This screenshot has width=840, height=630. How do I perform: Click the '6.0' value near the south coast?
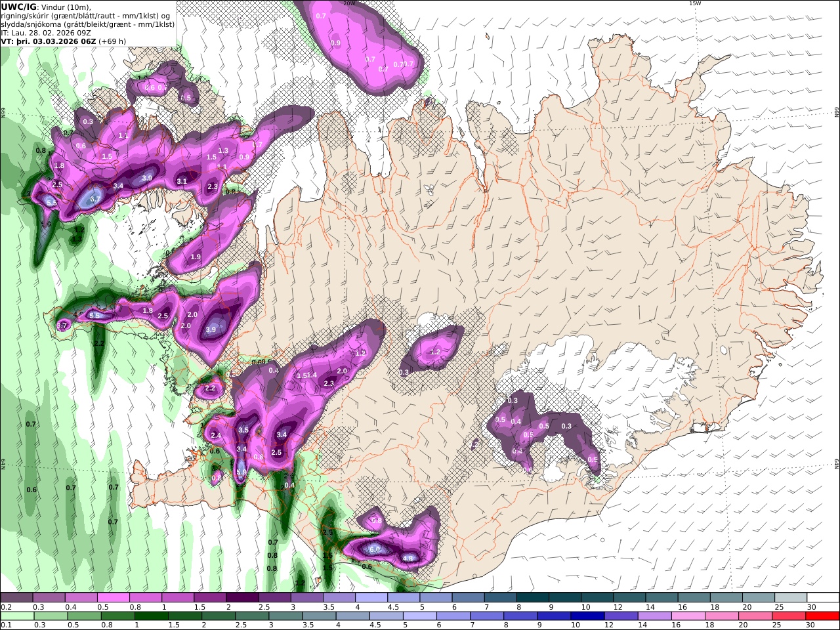click(x=375, y=549)
